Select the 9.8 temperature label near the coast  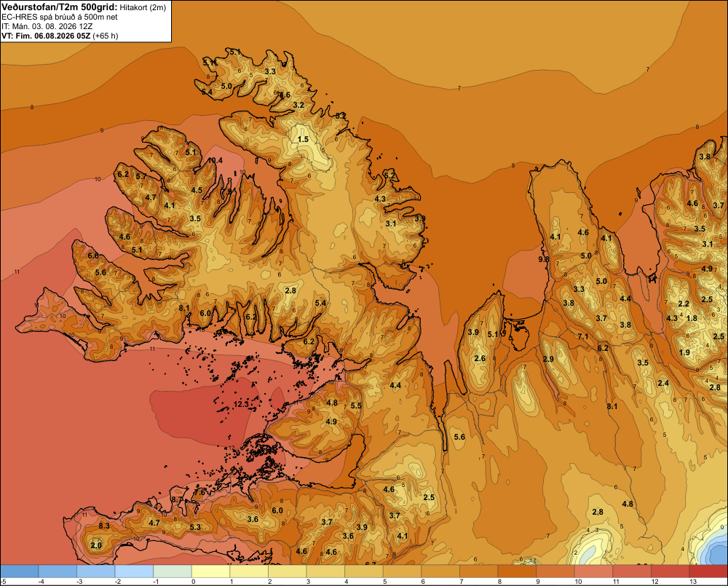click(543, 259)
